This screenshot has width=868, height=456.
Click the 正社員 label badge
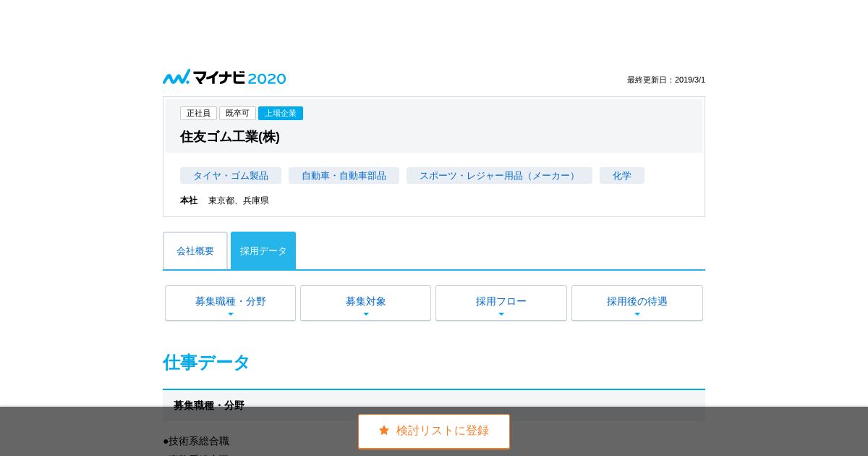[198, 114]
